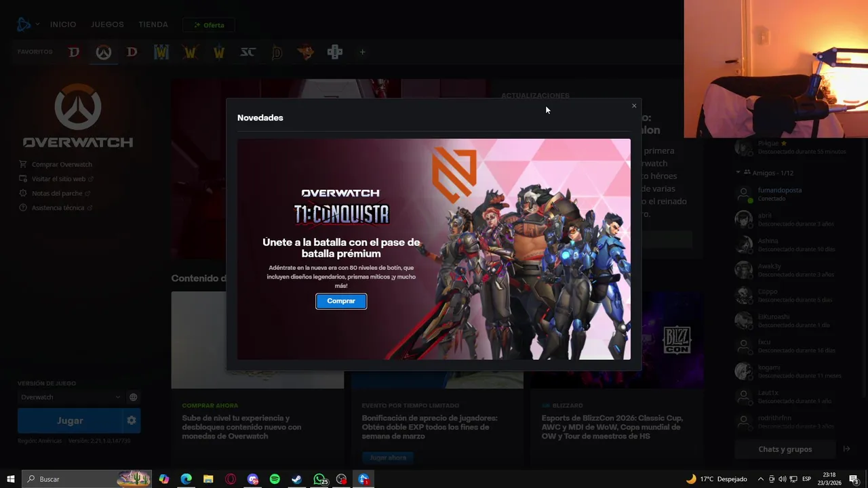Image resolution: width=868 pixels, height=488 pixels.
Task: Select friend Awak3y in friends list
Action: coord(786,270)
